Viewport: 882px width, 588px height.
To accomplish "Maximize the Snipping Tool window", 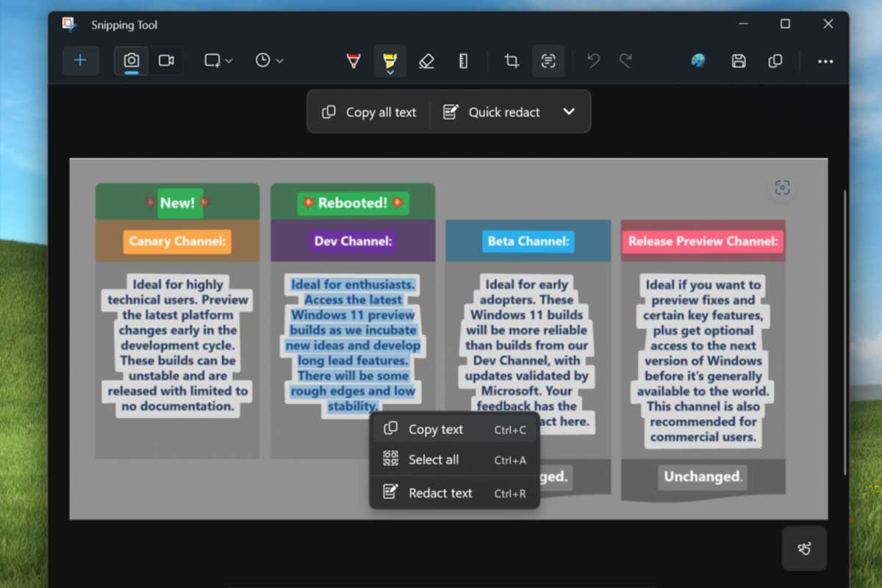I will 785,24.
